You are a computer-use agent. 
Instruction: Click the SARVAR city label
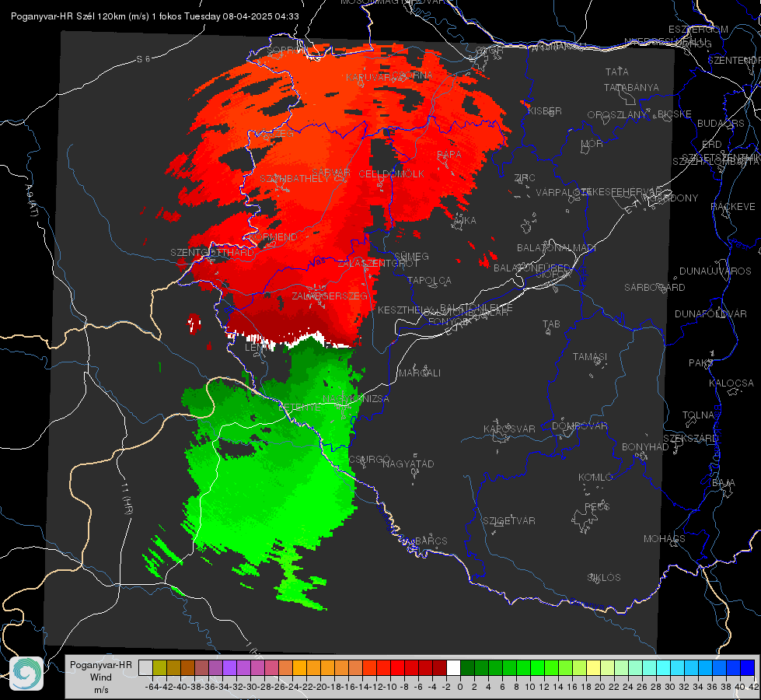coord(331,173)
